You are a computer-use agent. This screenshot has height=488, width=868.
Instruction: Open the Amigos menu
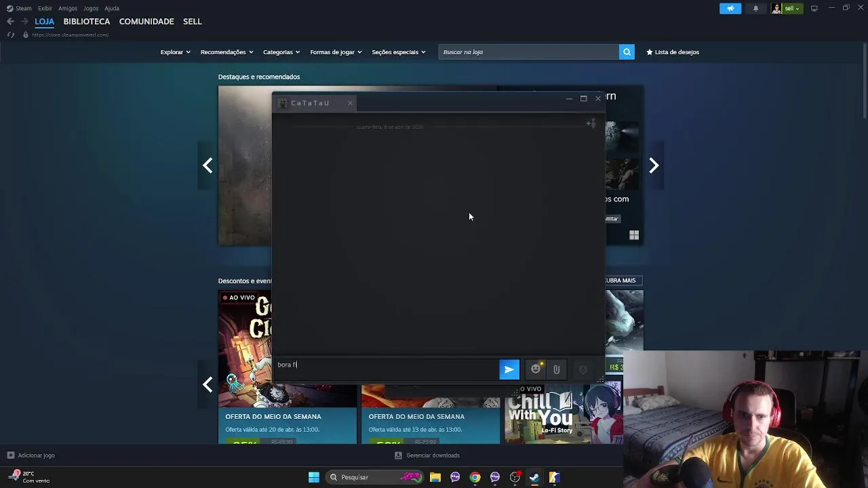68,8
